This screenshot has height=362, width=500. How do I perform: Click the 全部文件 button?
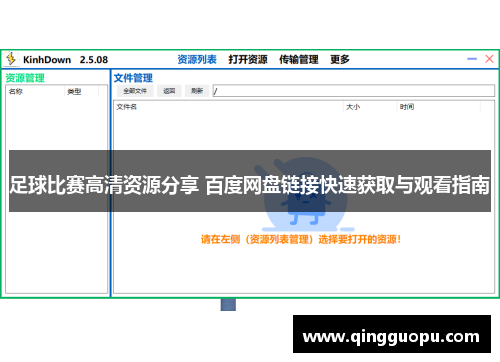(135, 91)
